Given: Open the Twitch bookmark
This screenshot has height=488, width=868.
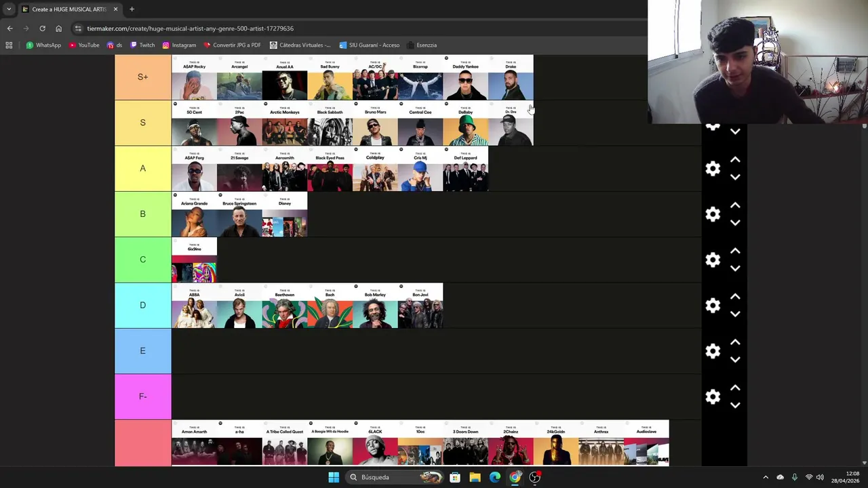Looking at the screenshot, I should pyautogui.click(x=142, y=45).
